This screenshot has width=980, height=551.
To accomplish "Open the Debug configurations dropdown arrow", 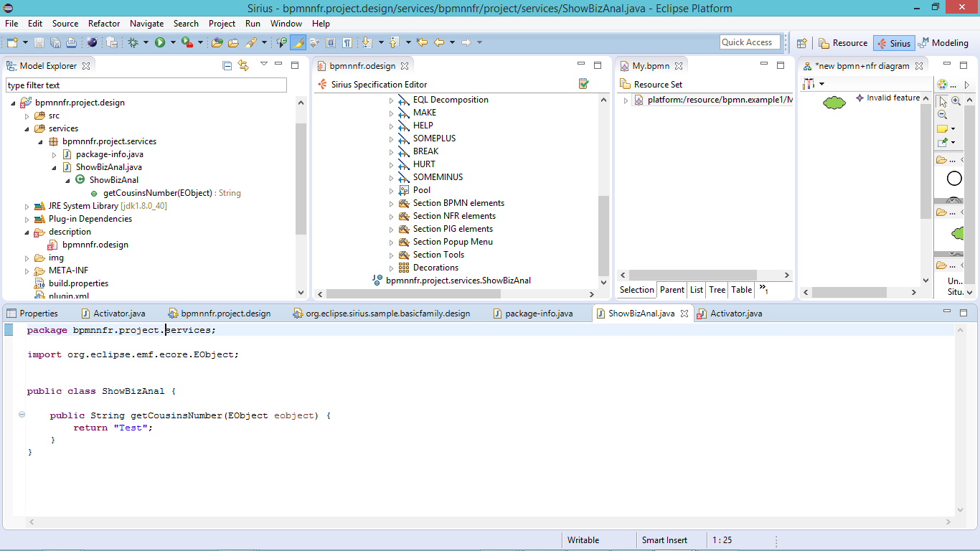I will coord(146,43).
